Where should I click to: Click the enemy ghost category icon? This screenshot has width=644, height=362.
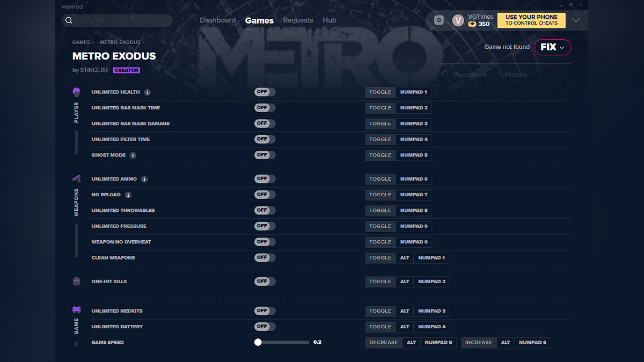(76, 282)
